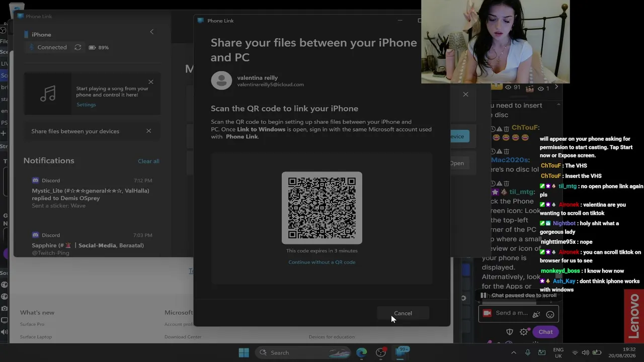Collapse the iPhone side panel with back chevron
The image size is (644, 362).
click(x=152, y=32)
